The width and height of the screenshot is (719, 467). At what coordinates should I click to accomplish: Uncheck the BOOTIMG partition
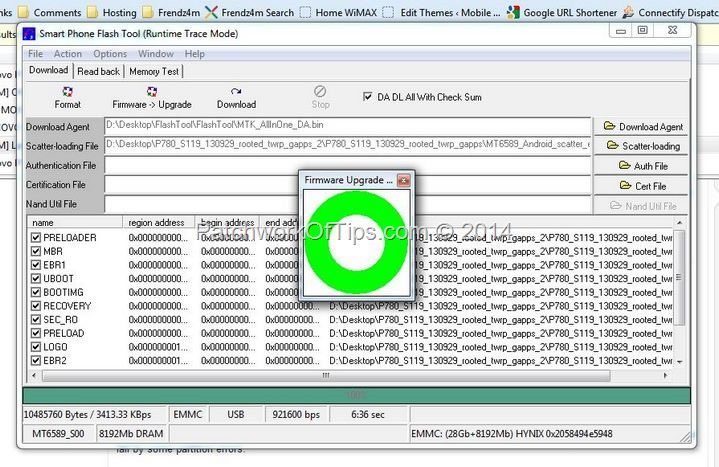coord(36,292)
